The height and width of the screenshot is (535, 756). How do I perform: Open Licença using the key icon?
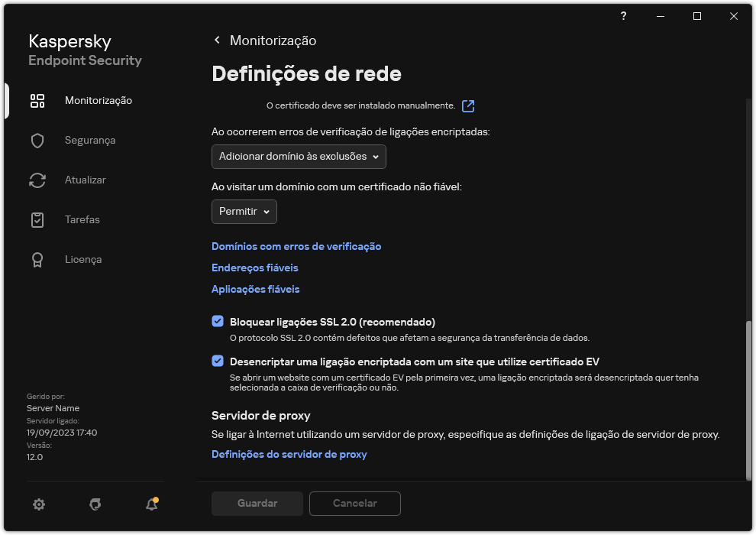(x=37, y=259)
